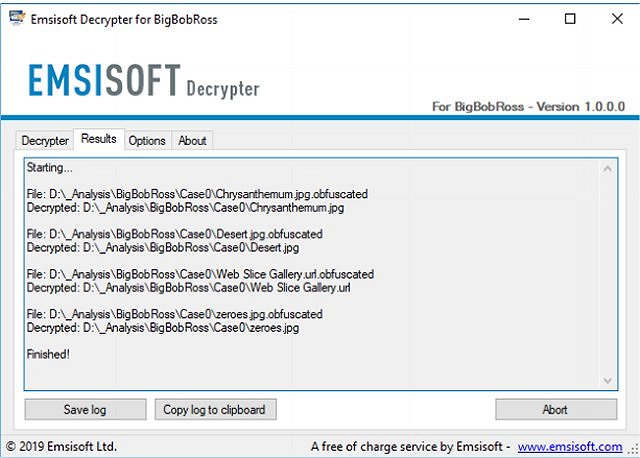Viewport: 640px width, 458px height.
Task: Click the log scrollbar down arrow
Action: point(607,380)
